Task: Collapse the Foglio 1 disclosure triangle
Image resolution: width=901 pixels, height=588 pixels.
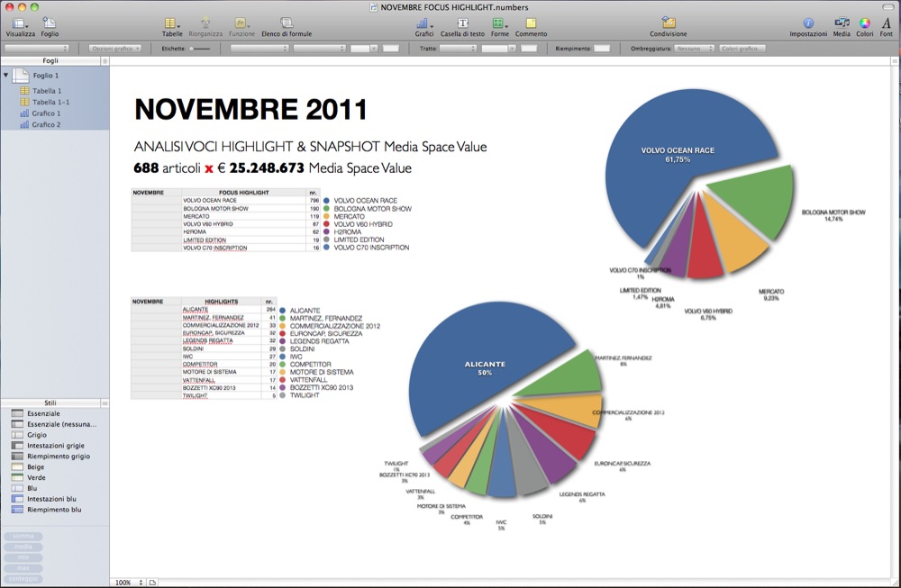Action: pos(6,76)
